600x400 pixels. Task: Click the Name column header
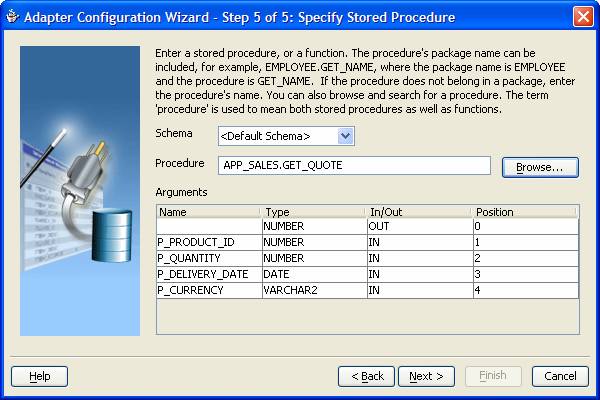pyautogui.click(x=208, y=211)
